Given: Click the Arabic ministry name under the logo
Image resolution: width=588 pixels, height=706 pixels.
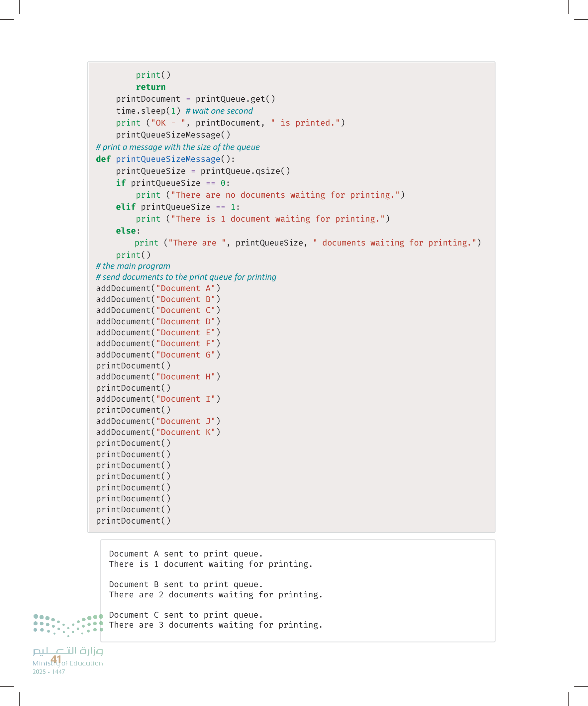Looking at the screenshot, I should click(68, 651).
